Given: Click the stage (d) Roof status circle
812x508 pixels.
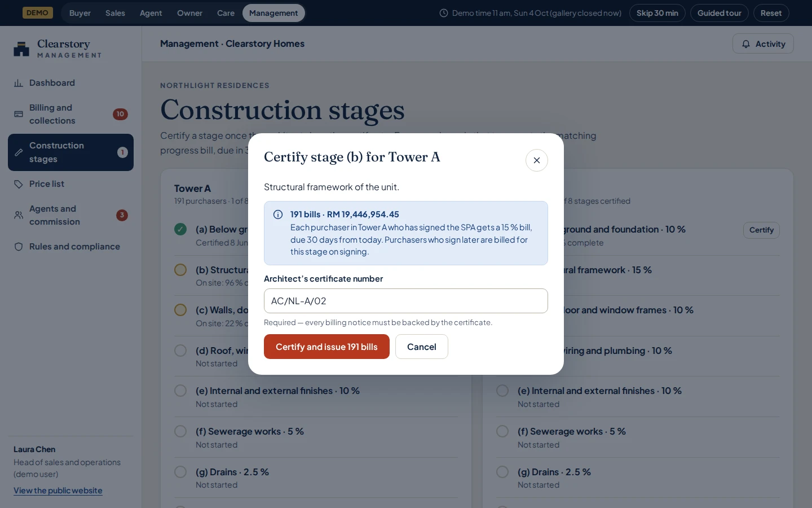Looking at the screenshot, I should [180, 351].
